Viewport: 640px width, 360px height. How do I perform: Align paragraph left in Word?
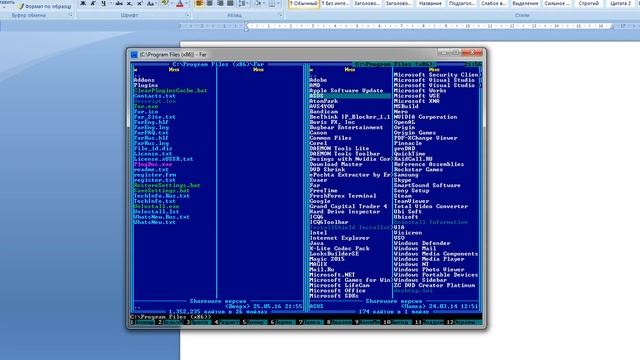click(199, 3)
